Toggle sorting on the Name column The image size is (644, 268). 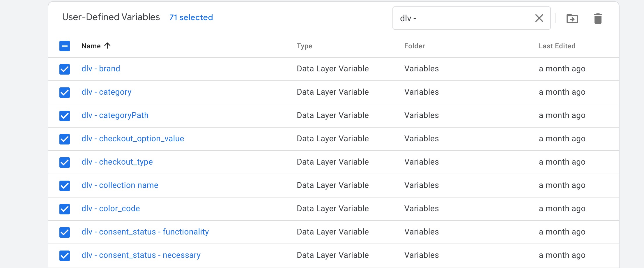pyautogui.click(x=96, y=46)
